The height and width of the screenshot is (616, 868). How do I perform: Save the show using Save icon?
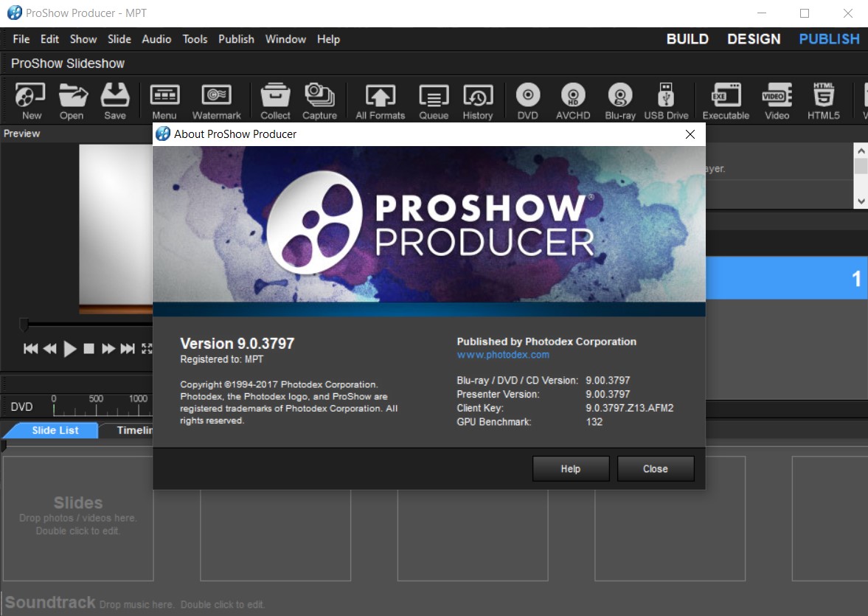[114, 100]
